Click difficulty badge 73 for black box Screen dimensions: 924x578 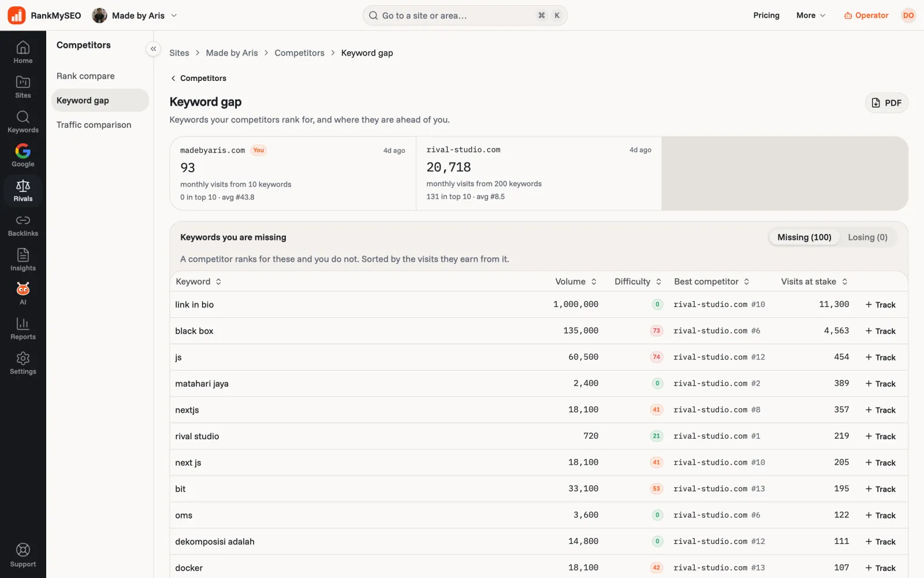[x=656, y=331]
